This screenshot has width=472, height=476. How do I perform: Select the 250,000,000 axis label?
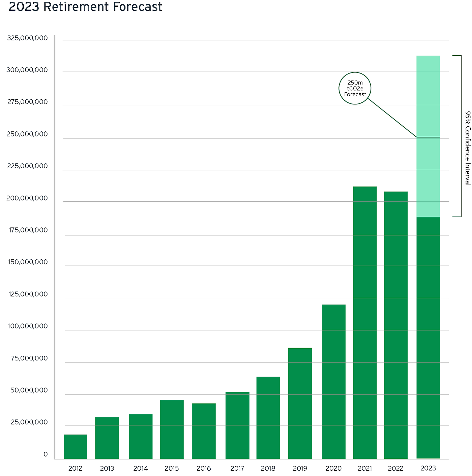27,134
